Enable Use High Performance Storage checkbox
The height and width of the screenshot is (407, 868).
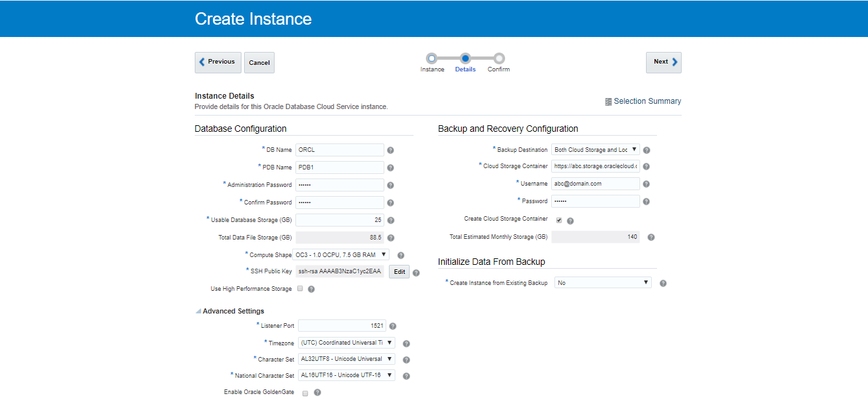[x=300, y=288]
